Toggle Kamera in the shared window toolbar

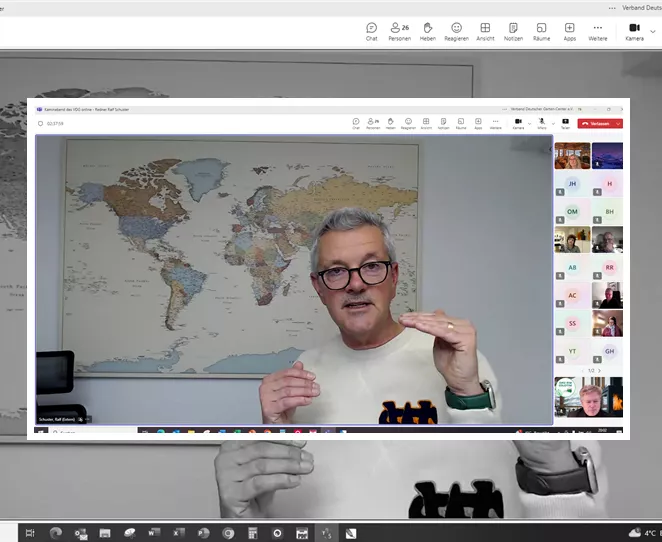click(518, 123)
